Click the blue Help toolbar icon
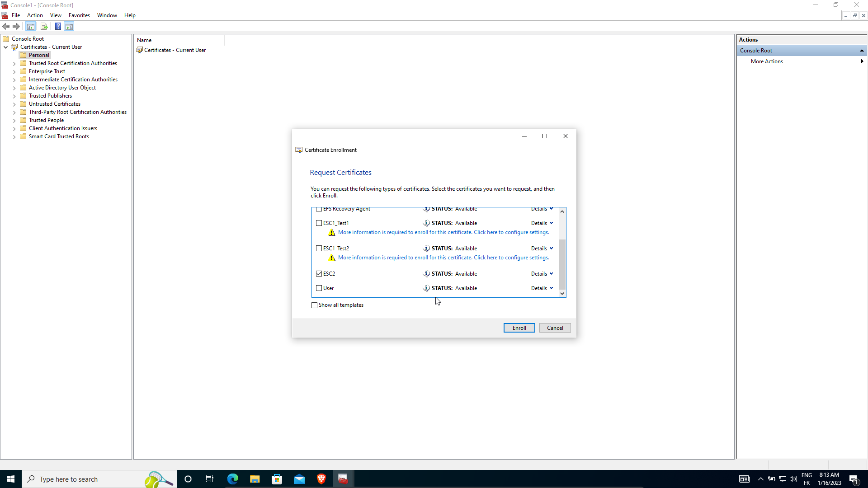Screen dimensions: 868x488 (58, 26)
